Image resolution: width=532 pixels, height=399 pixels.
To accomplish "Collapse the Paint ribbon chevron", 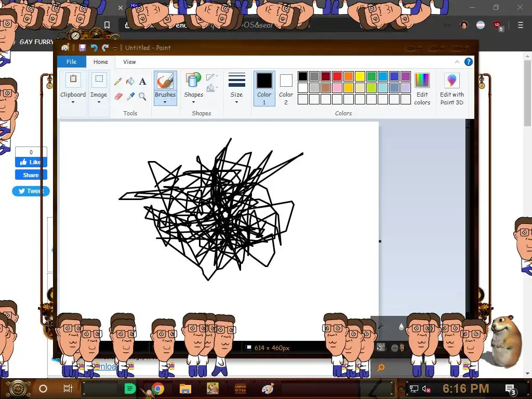I will click(457, 62).
